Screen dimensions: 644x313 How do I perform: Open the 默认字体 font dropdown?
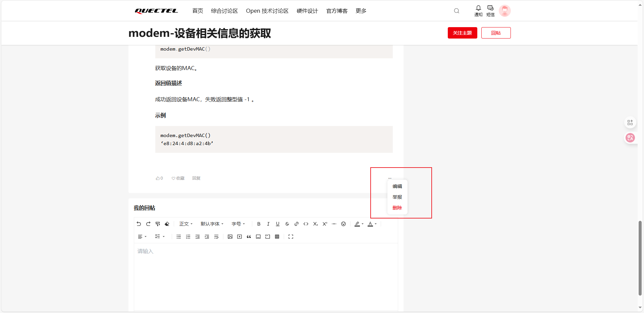coord(212,224)
